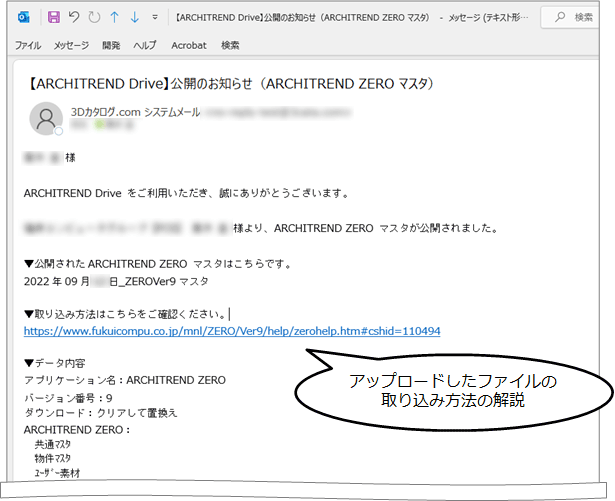Click text ダウンロード：クリアして置換え
Screen dimensions: 615x501
click(x=101, y=413)
